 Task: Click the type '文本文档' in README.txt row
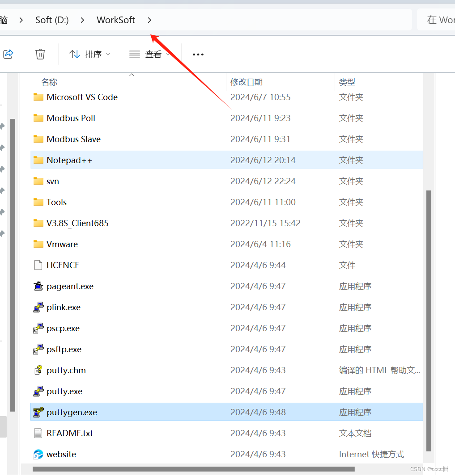355,433
